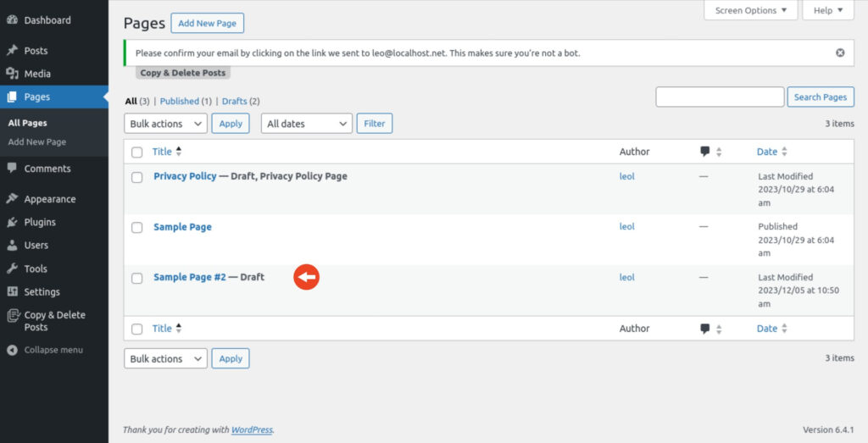Sort by Date using header sort arrows

[x=784, y=152]
